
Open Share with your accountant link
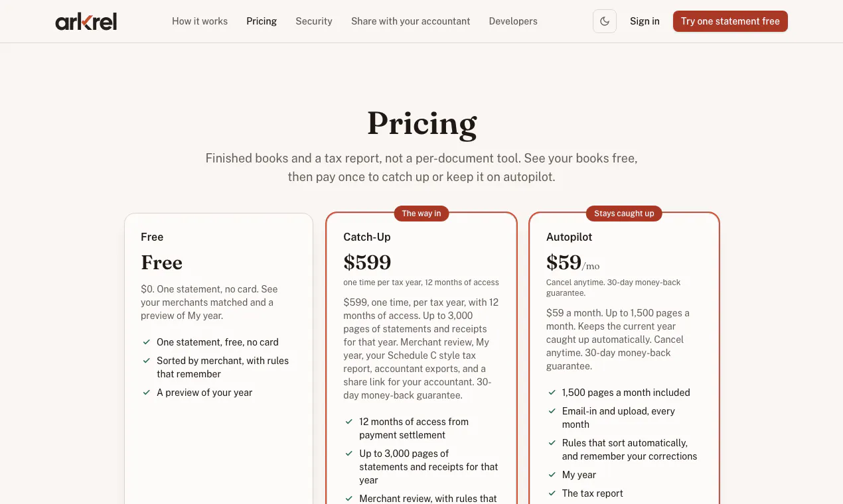pos(410,21)
